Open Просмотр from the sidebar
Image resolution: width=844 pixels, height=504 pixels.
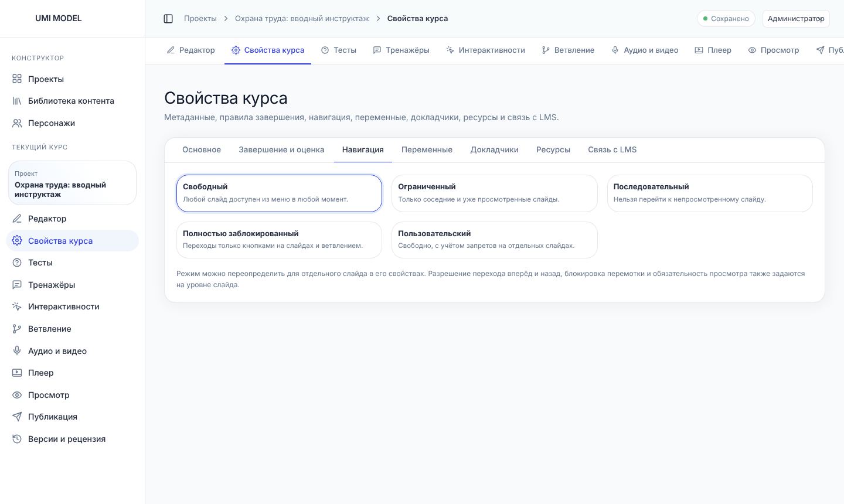(x=72, y=395)
